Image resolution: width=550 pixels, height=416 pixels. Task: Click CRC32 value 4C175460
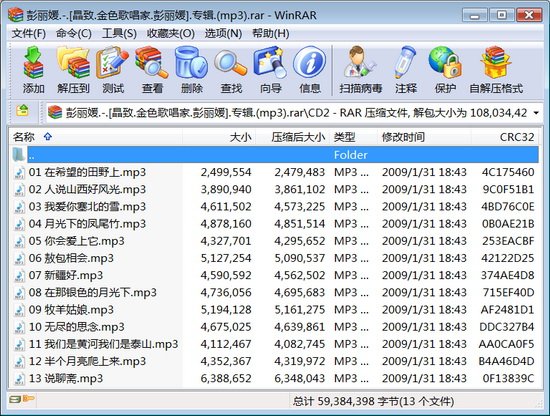(x=508, y=172)
